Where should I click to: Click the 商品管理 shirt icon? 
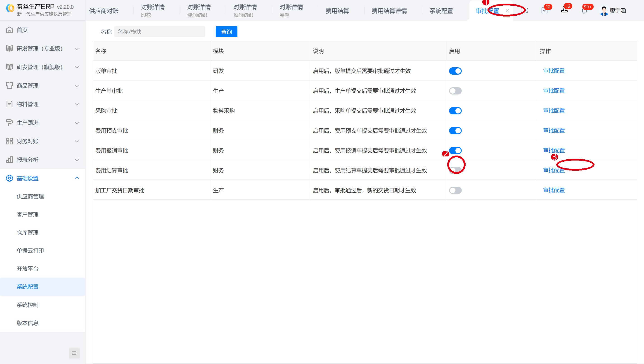(9, 85)
